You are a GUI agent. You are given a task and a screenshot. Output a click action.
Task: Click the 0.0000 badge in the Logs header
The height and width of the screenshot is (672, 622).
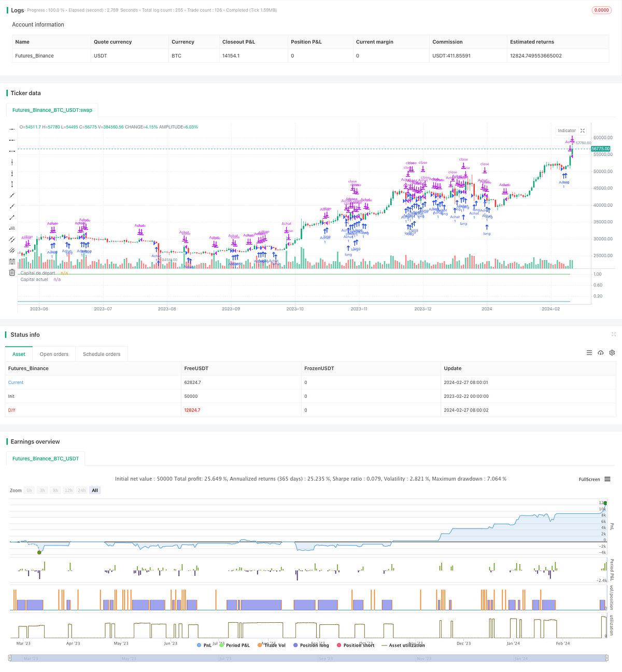[601, 10]
